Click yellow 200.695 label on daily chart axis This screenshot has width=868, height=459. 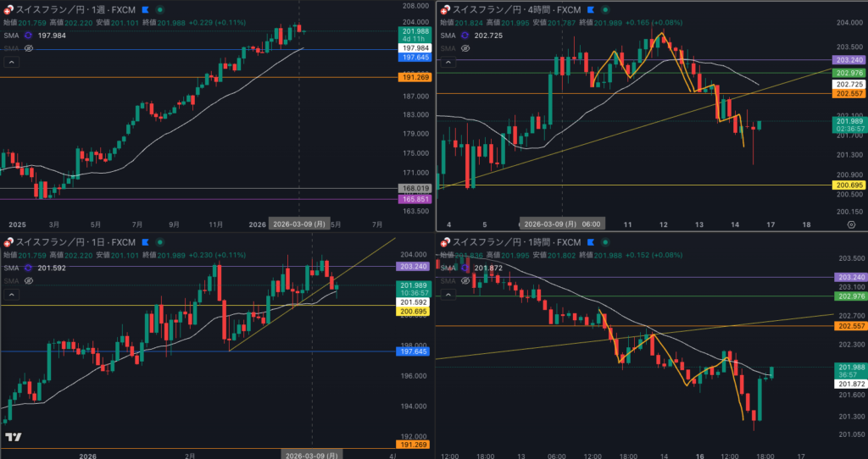(413, 312)
